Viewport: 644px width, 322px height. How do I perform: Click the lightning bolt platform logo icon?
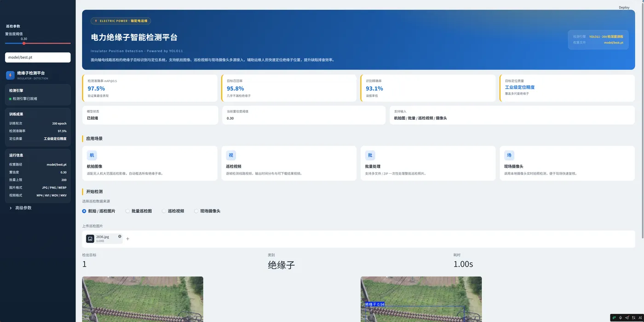click(10, 75)
